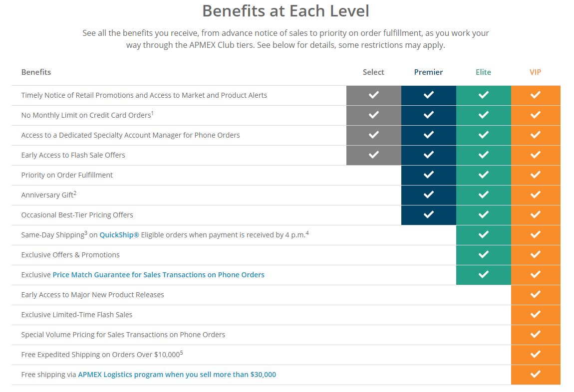Select the Elite tier column header

tap(483, 72)
